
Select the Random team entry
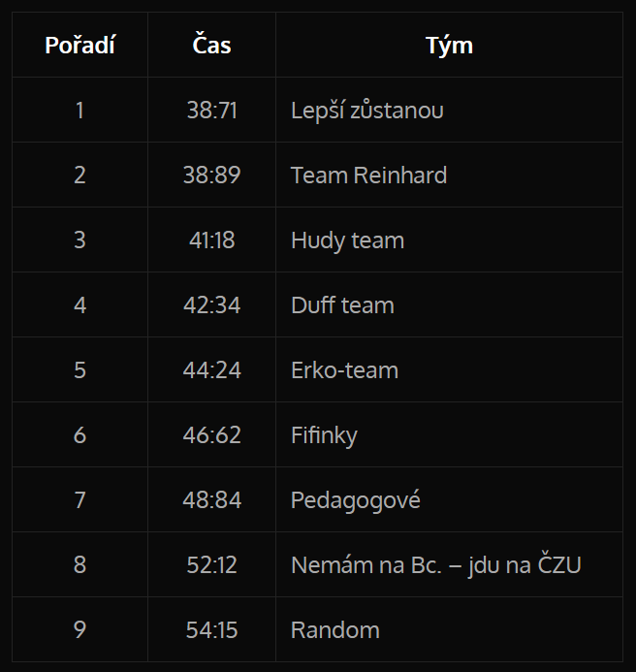334,630
